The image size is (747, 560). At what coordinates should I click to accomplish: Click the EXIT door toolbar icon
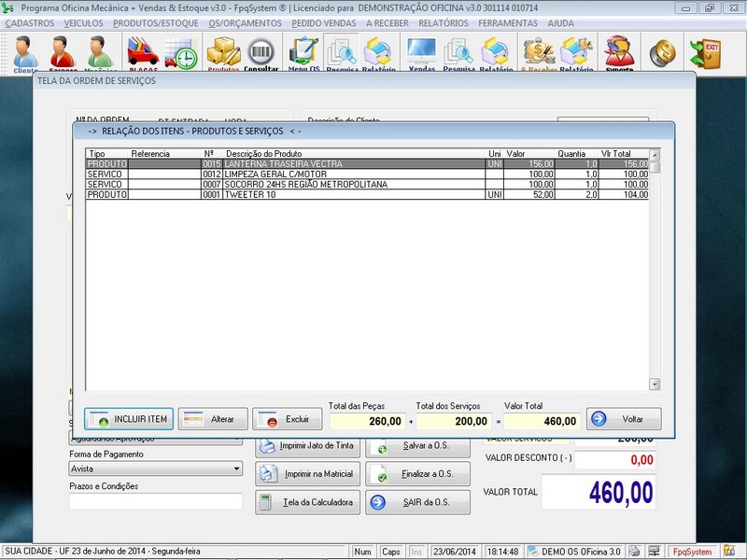705,53
